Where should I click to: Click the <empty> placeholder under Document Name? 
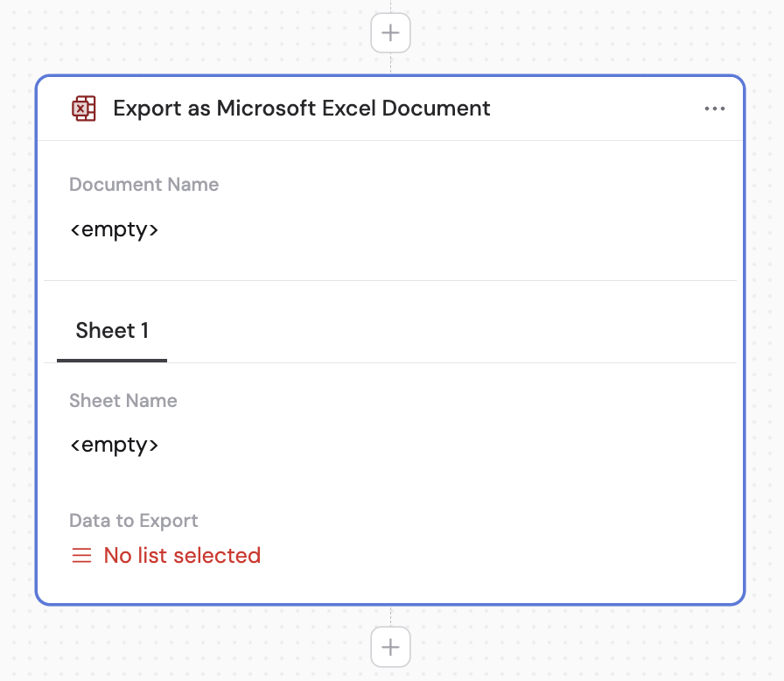115,229
